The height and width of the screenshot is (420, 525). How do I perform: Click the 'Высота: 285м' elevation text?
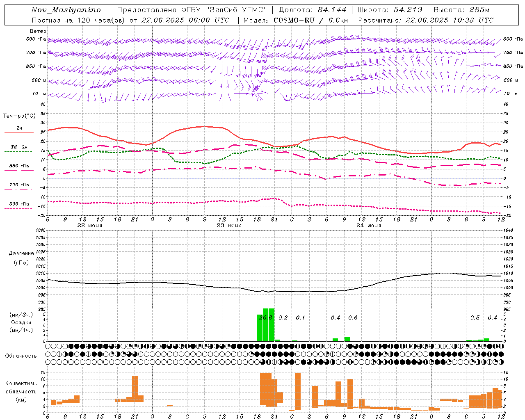[x=461, y=10]
